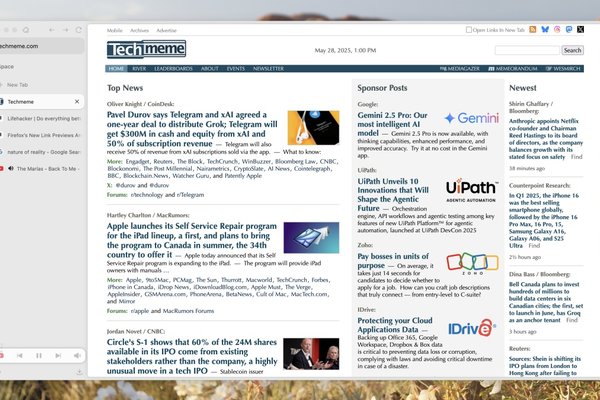Open the IDrive logo in Sponsor Posts
Screen dimensions: 600x400
click(472, 328)
